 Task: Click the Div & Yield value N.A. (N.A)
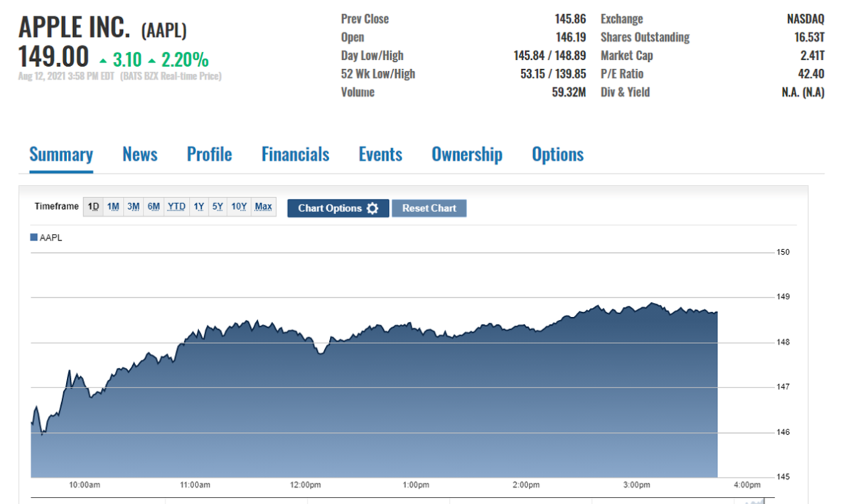click(803, 92)
